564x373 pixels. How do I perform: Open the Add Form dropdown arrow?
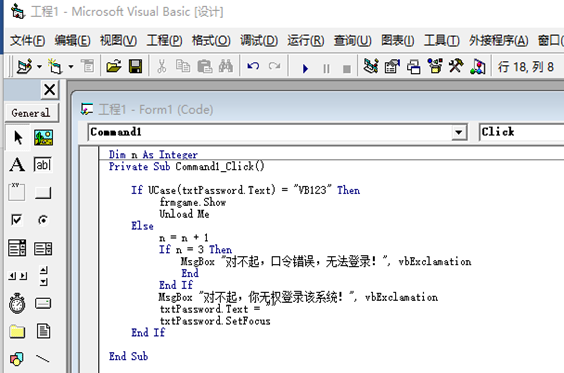pos(71,67)
